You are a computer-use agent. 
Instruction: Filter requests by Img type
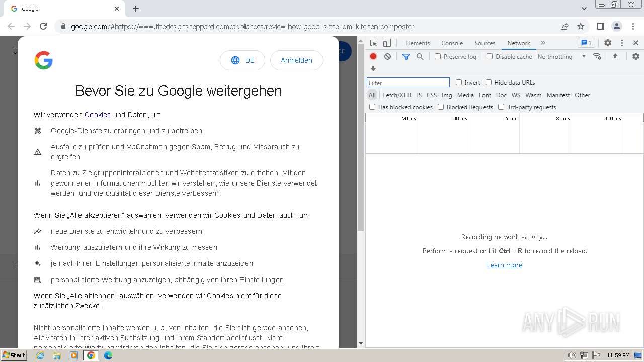(x=447, y=95)
